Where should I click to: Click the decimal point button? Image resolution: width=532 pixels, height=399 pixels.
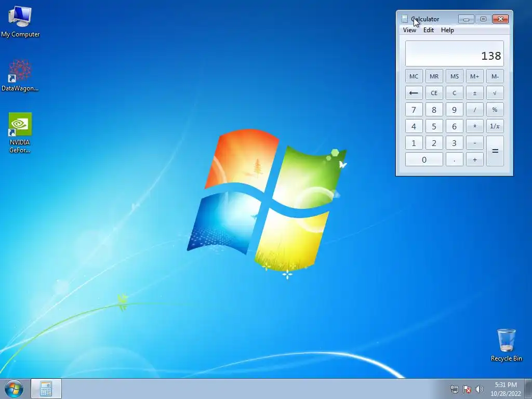coord(454,159)
